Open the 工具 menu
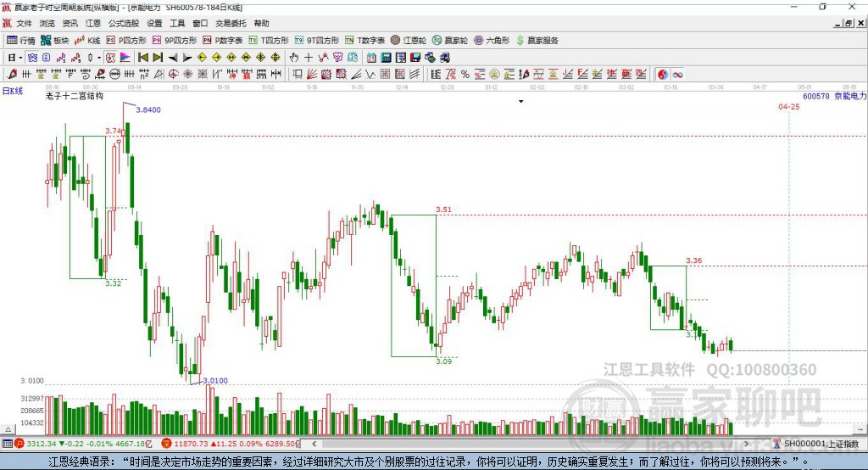Image resolution: width=868 pixels, height=470 pixels. tap(177, 23)
